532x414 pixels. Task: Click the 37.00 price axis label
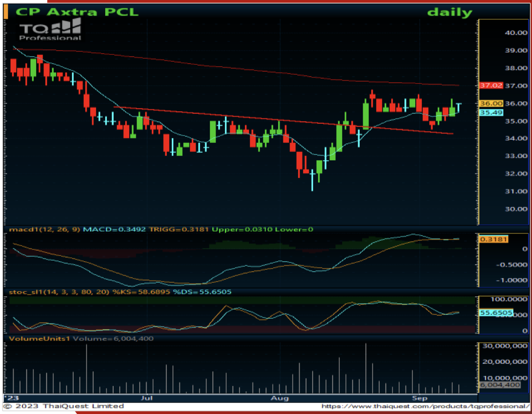(x=516, y=86)
